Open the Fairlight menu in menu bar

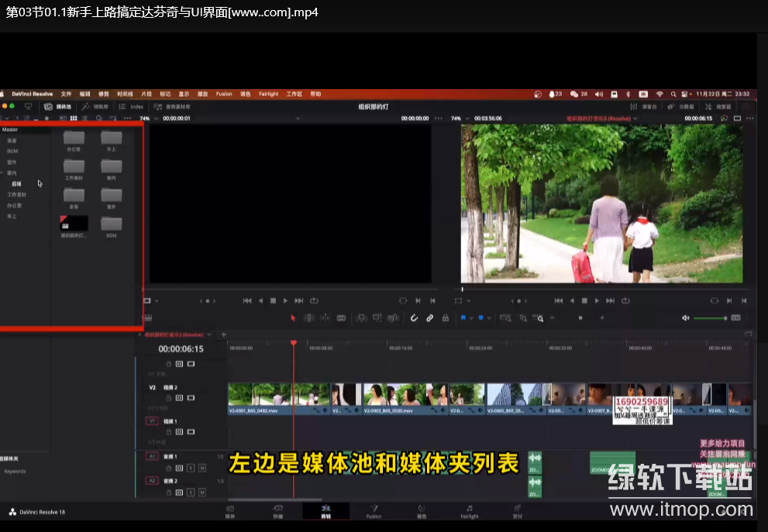(268, 94)
